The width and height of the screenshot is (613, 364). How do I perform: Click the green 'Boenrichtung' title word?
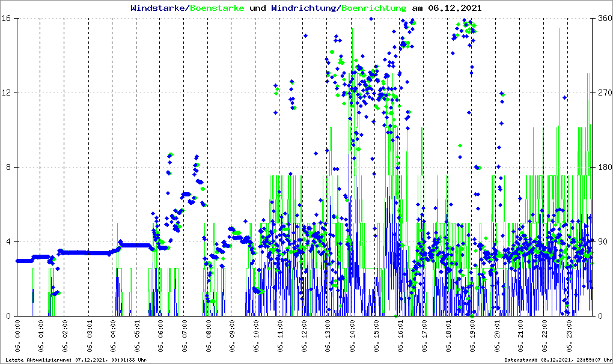coord(374,8)
